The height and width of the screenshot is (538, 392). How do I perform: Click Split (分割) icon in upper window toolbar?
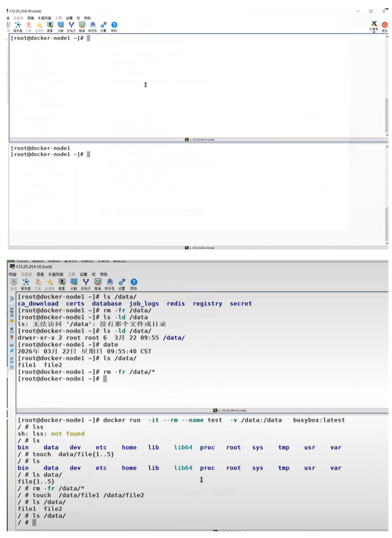pos(60,26)
